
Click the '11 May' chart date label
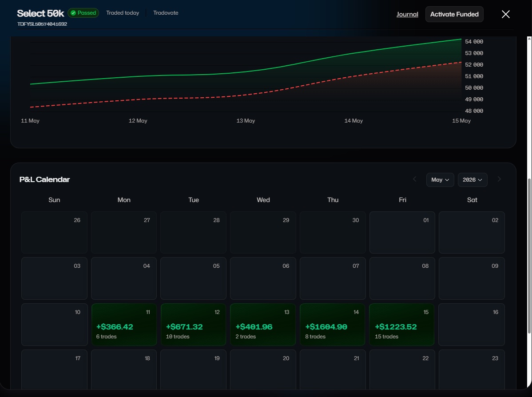click(x=30, y=121)
